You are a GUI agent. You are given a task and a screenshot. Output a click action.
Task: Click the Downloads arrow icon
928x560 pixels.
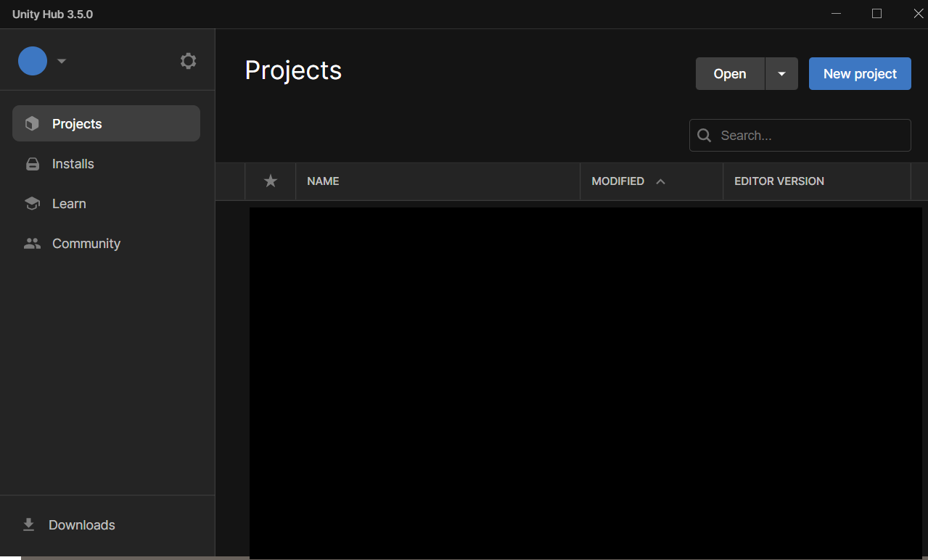tap(28, 524)
